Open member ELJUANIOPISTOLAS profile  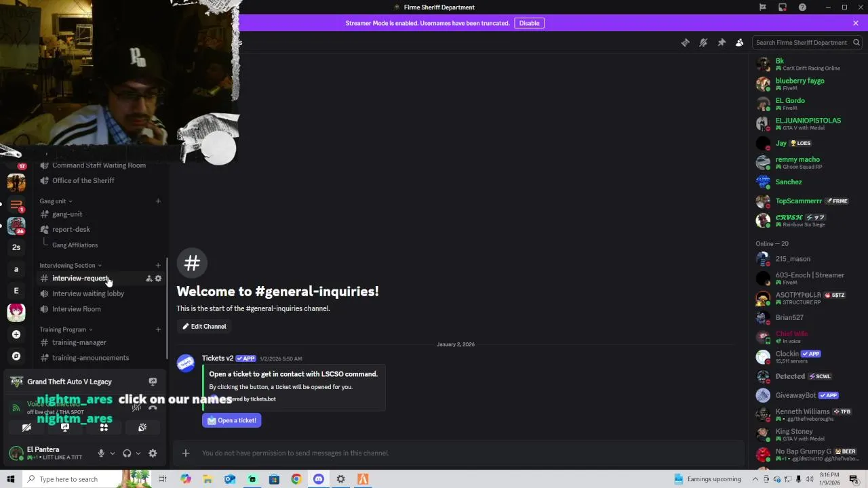coord(807,123)
